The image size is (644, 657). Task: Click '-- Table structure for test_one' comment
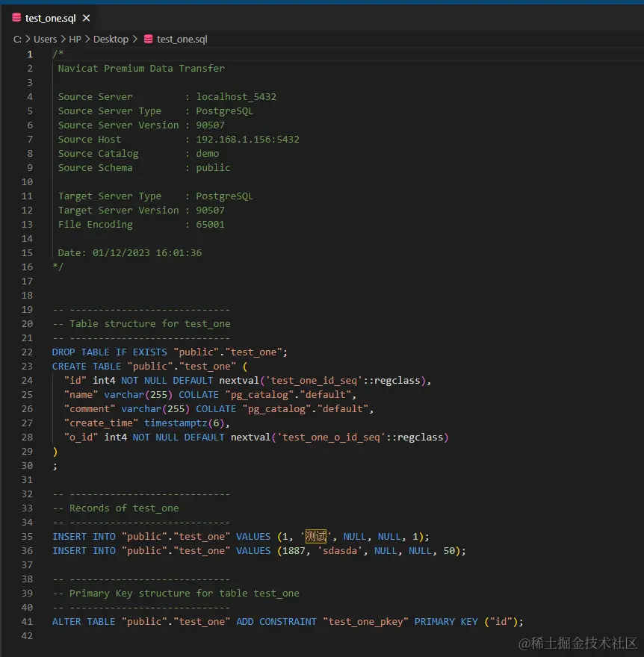tap(141, 324)
